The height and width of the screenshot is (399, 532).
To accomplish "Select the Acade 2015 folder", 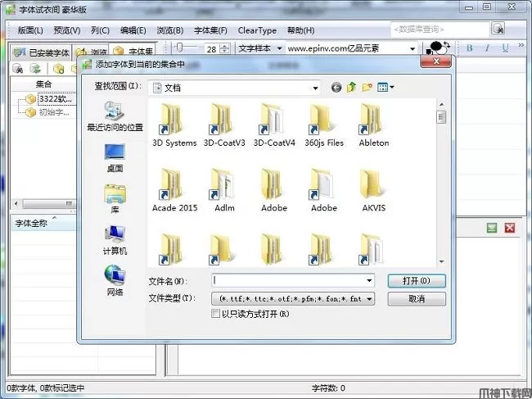I will [174, 191].
